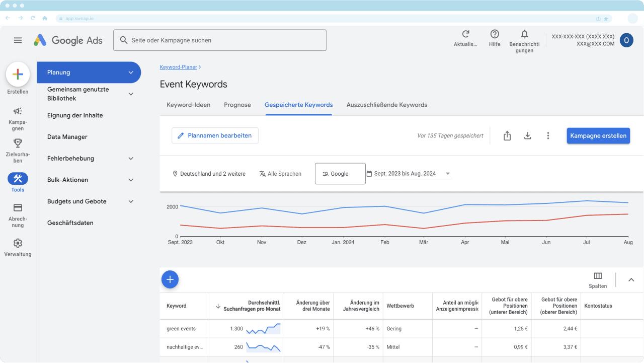Collapse the keyword table panel
644x363 pixels.
(x=631, y=280)
